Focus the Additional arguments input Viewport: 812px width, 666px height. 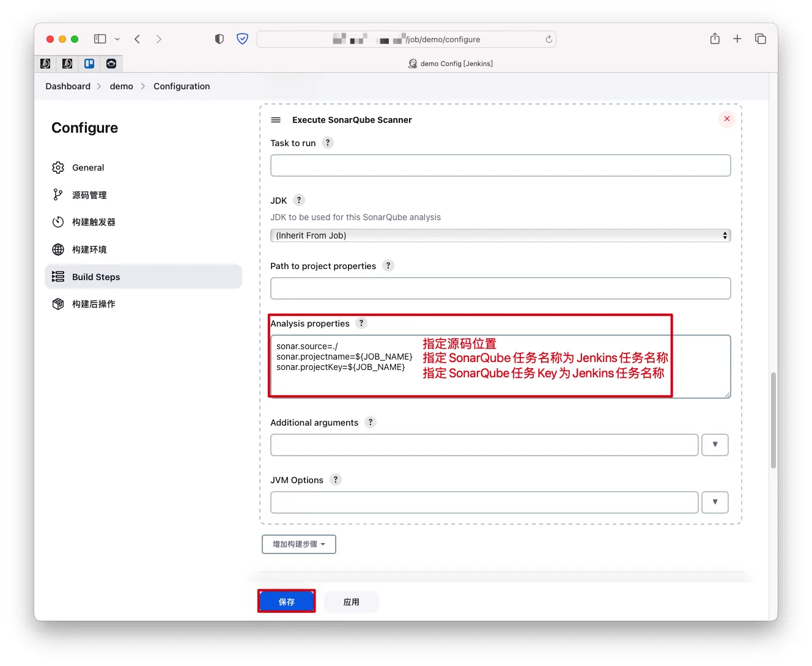click(x=484, y=445)
